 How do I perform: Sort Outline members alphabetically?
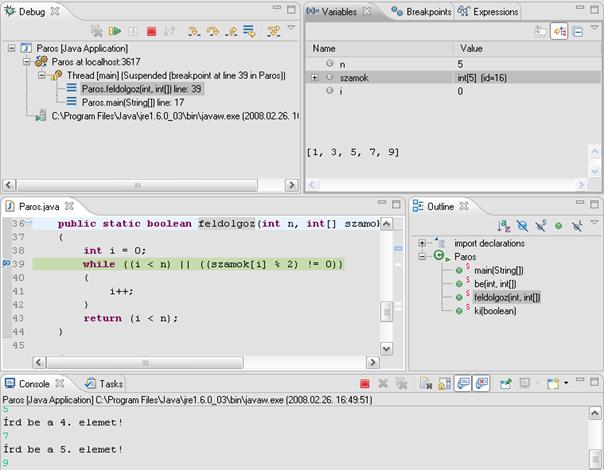pos(503,225)
